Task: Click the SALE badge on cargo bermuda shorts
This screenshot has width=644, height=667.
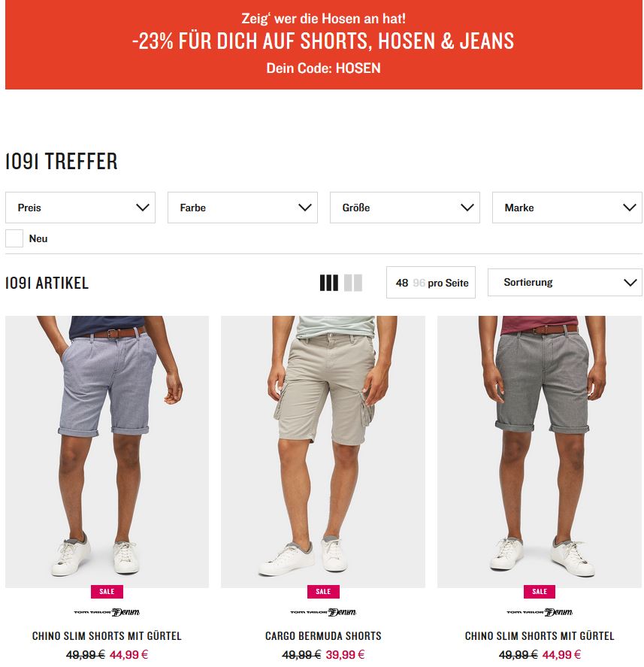Action: (x=323, y=592)
